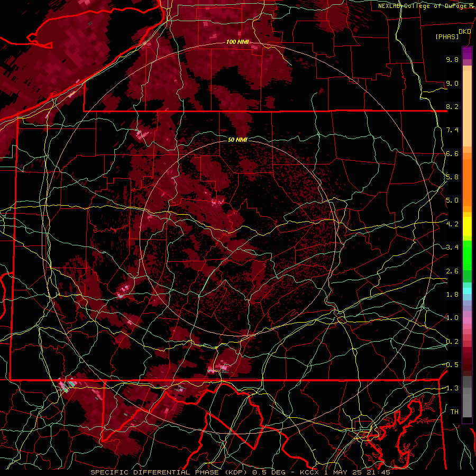Click the [PHAS] legend header
The image size is (476, 476).
pyautogui.click(x=447, y=37)
